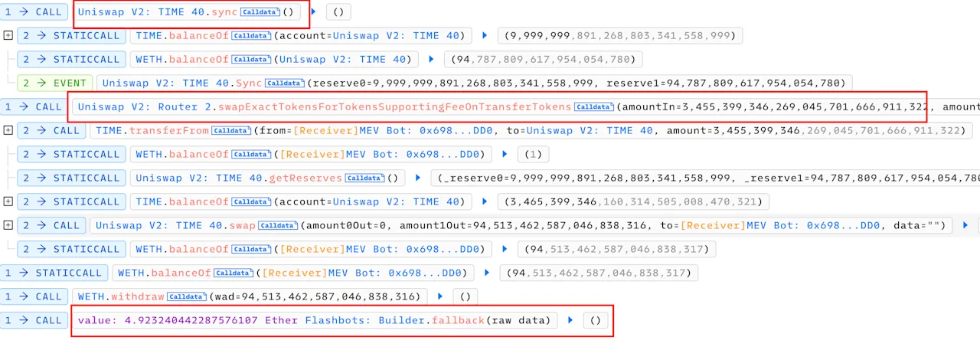Select '2 → CALL' badge of Uniswap V2 swap row
980x347 pixels.
point(51,226)
